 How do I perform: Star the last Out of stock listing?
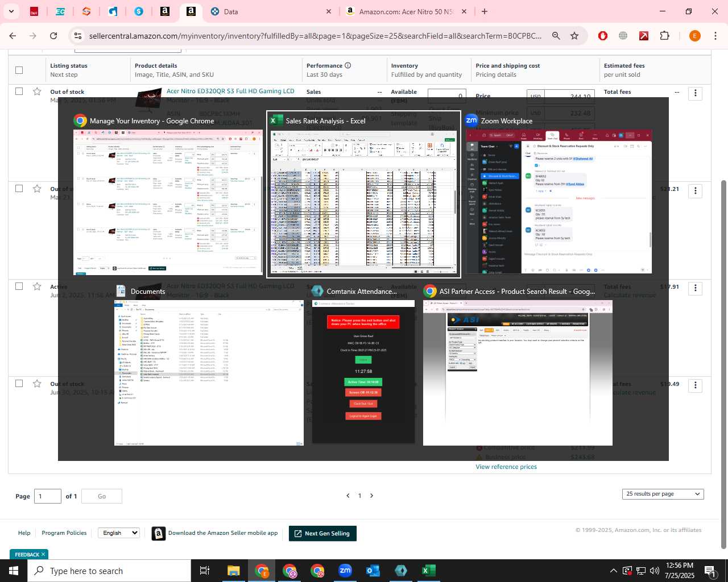37,383
